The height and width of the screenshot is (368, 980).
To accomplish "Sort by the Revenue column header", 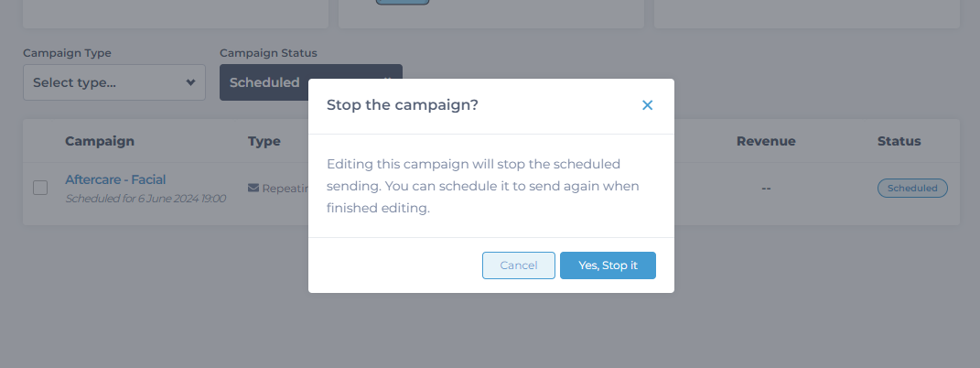I will coord(766,141).
